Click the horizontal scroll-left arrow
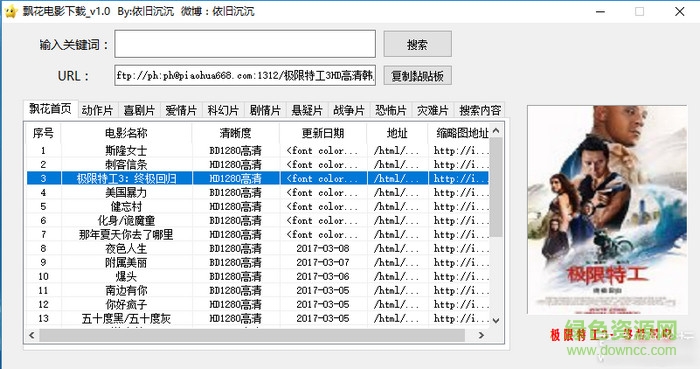The height and width of the screenshot is (369, 700). (32, 335)
